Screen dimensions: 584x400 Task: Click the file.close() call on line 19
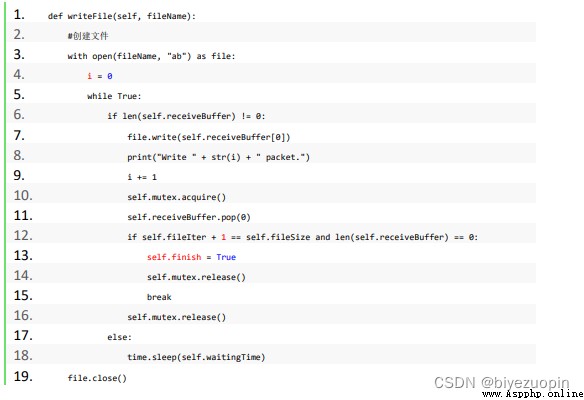click(97, 378)
